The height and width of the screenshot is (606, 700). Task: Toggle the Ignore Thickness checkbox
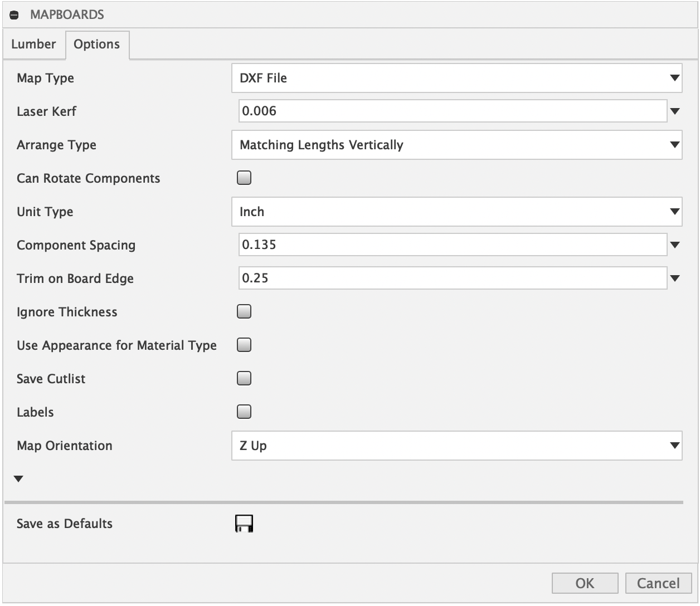point(244,312)
